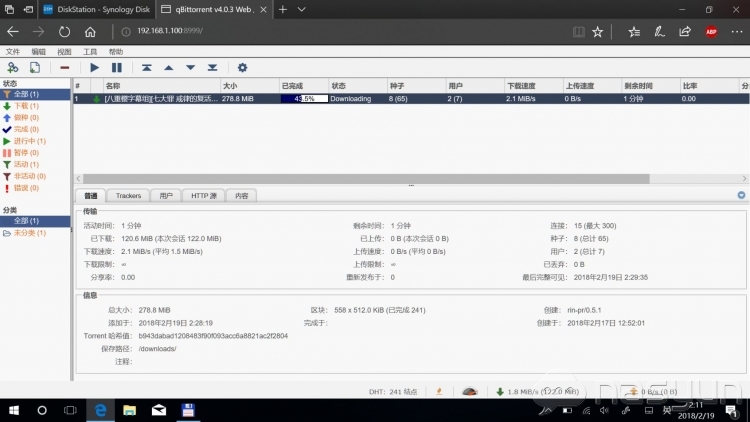Select 未分类 (1) category
The image size is (750, 422).
pos(30,233)
